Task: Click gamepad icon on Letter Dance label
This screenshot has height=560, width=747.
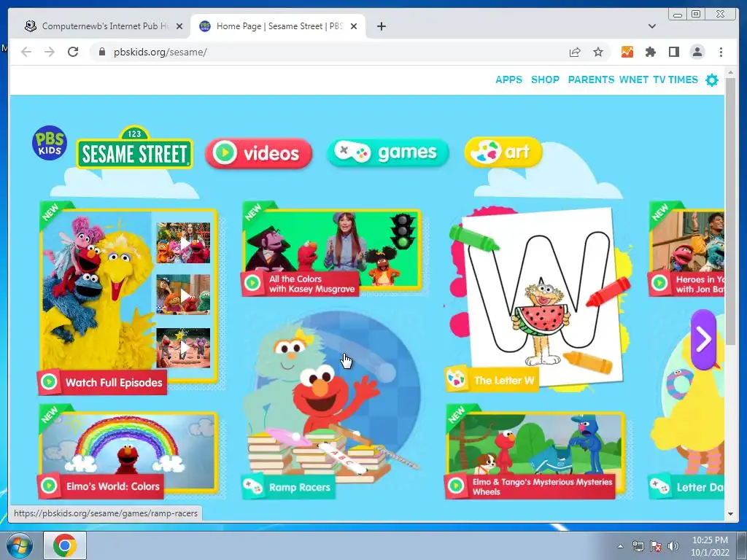Action: coord(659,486)
